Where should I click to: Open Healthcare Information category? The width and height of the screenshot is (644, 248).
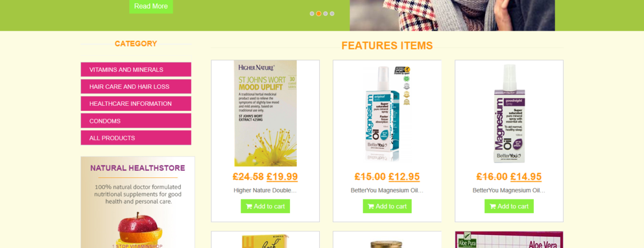(x=136, y=104)
